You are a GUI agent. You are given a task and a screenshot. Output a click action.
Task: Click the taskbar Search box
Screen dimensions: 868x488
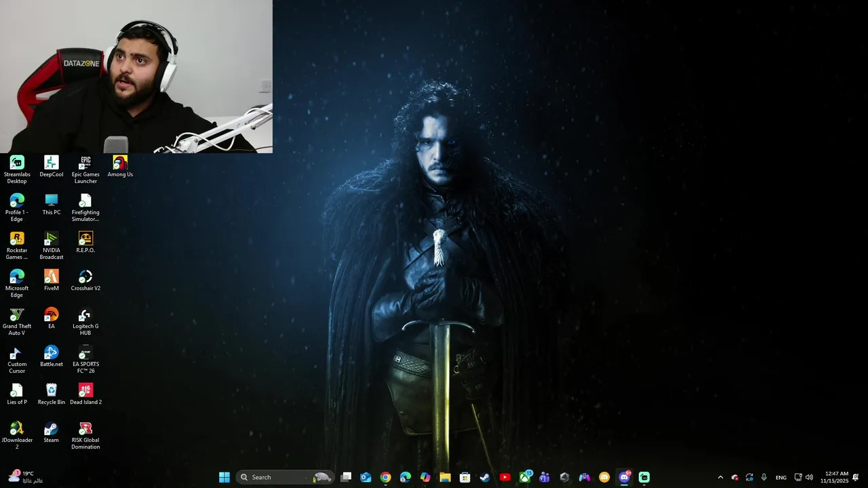pyautogui.click(x=285, y=477)
